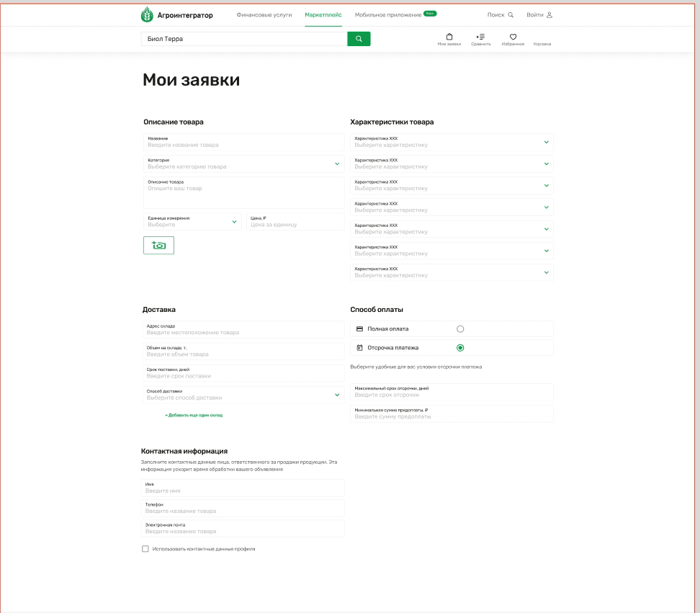Image resolution: width=700 pixels, height=613 pixels.
Task: Select the Полная оплата radio button
Action: pos(460,329)
